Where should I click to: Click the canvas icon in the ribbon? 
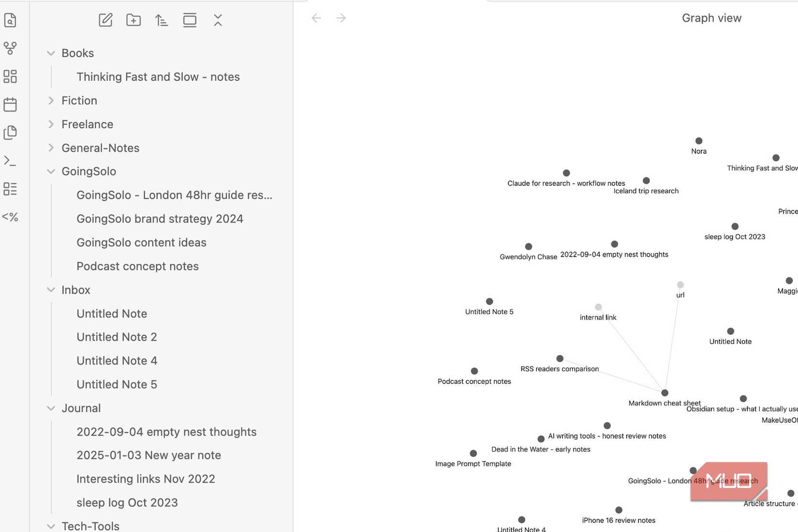point(10,76)
